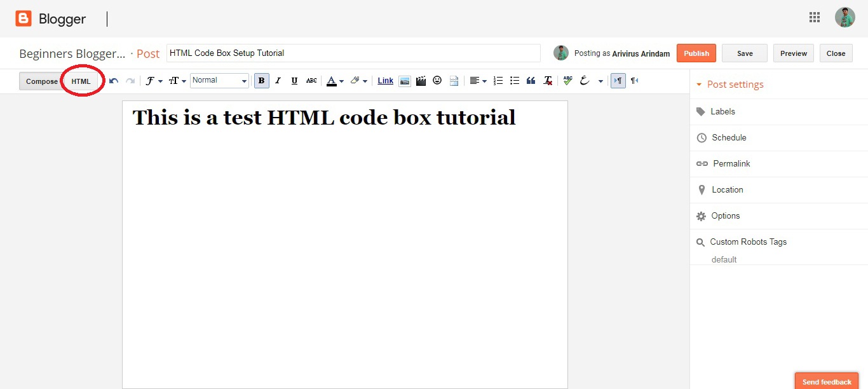The height and width of the screenshot is (389, 868).
Task: Expand the language tools dropdown arrow
Action: pos(600,81)
